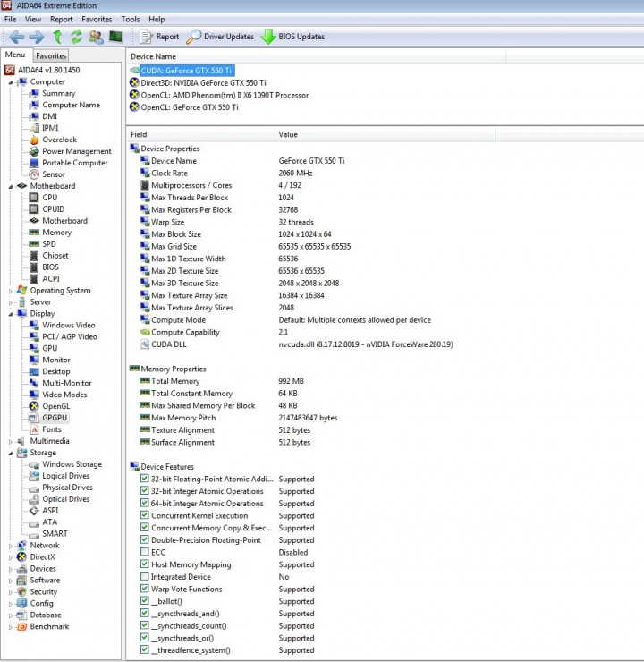Switch to the Favorites sidebar tab
This screenshot has height=662, width=644.
coord(51,55)
